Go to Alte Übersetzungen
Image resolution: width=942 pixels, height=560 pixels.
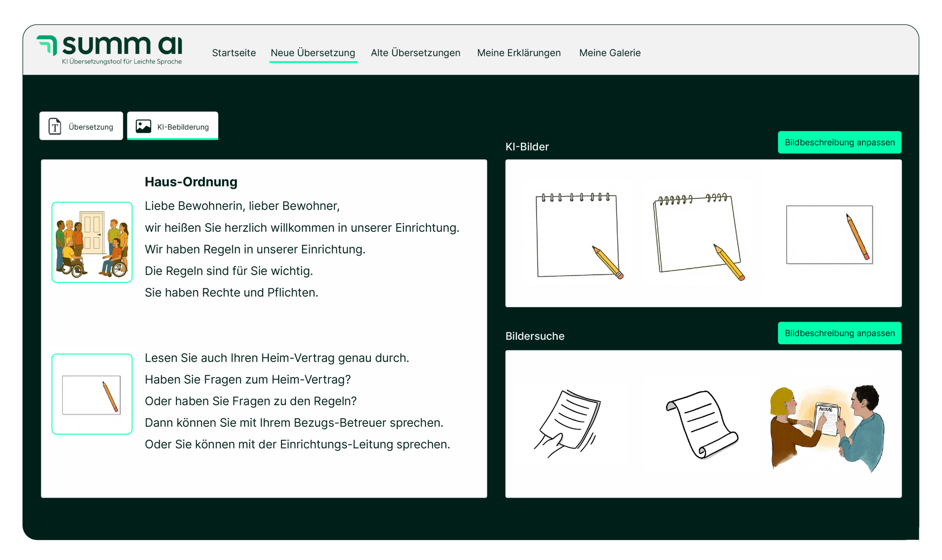tap(415, 53)
